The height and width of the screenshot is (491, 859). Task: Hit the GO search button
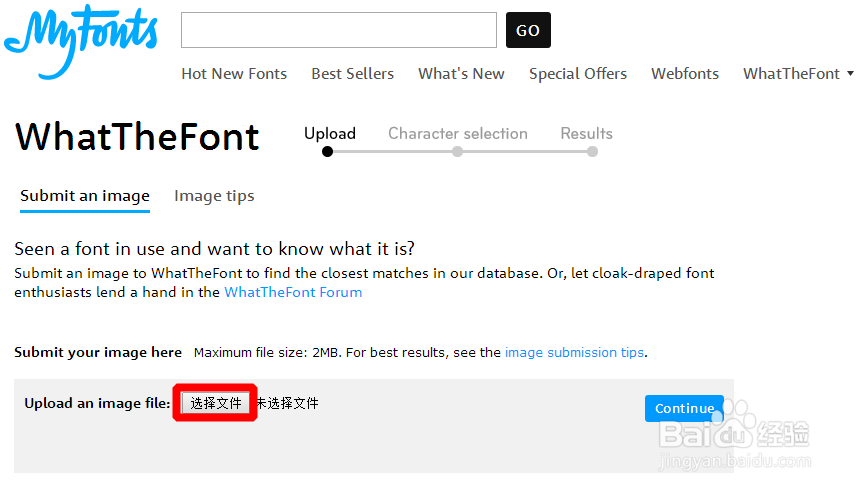(x=528, y=30)
